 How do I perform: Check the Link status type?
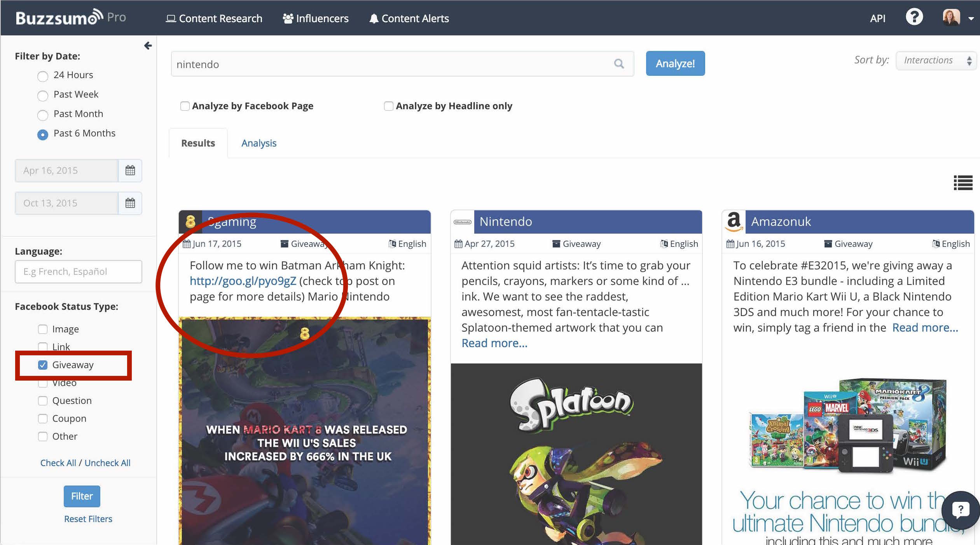tap(42, 346)
